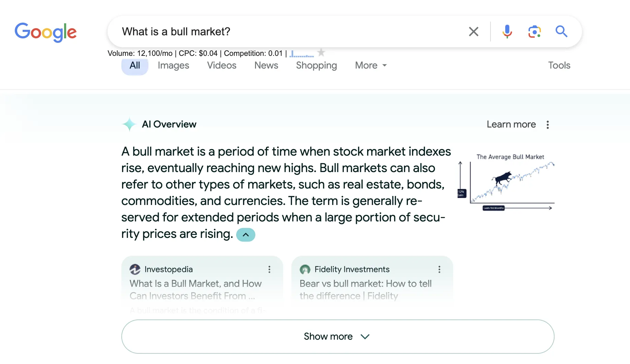630x364 pixels.
Task: Open options menu on the Investopedia card
Action: click(269, 269)
